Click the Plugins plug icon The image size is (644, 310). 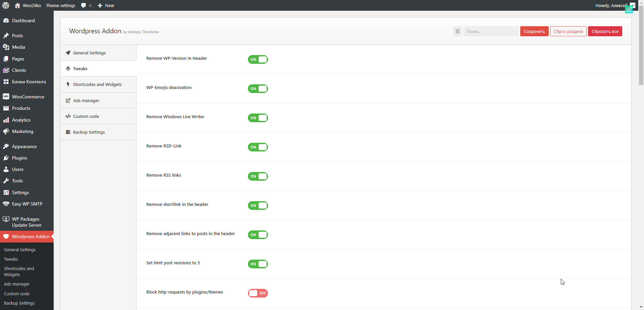coord(6,158)
